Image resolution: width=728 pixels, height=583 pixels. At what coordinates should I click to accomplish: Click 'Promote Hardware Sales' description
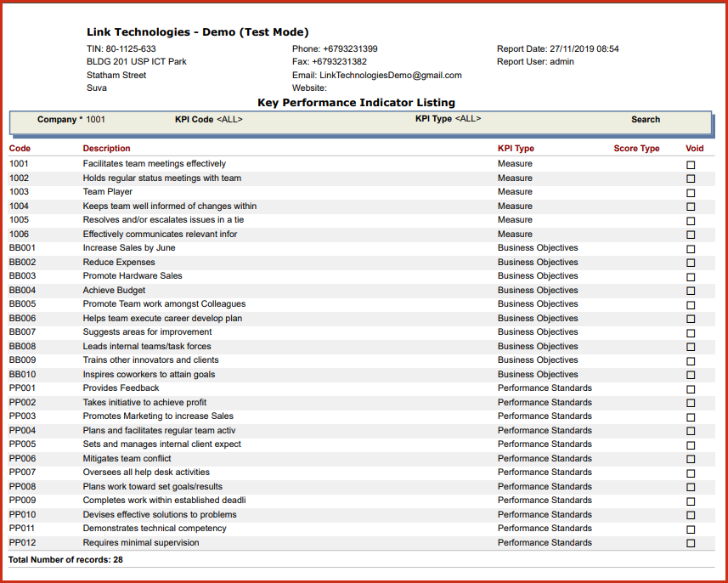pos(133,275)
